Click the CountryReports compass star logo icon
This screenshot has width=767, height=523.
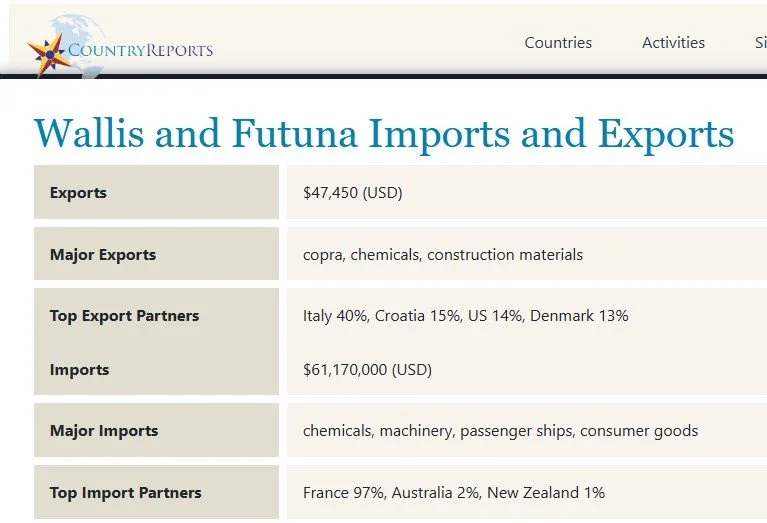click(47, 54)
